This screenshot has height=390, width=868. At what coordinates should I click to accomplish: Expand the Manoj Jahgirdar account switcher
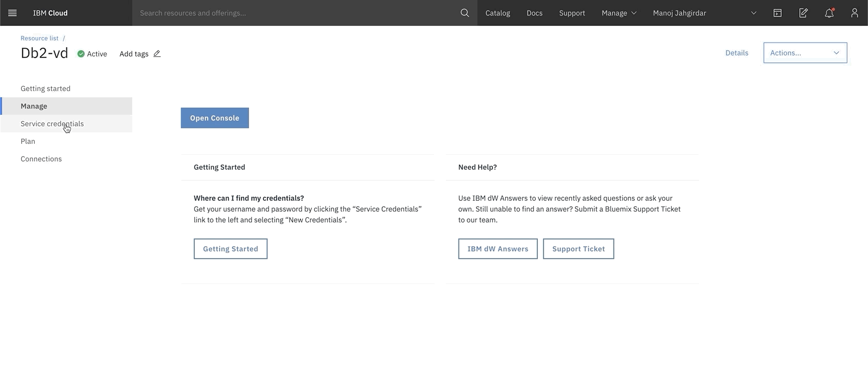pos(705,13)
